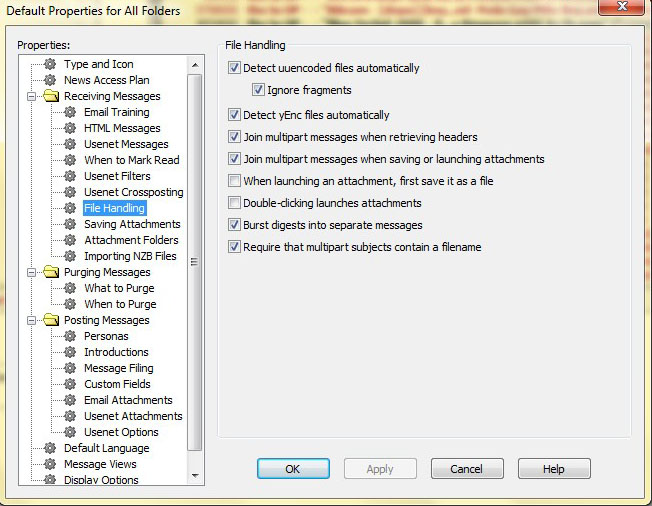Enable first save attachment as a file
Viewport: 652px width, 506px height.
tap(234, 181)
